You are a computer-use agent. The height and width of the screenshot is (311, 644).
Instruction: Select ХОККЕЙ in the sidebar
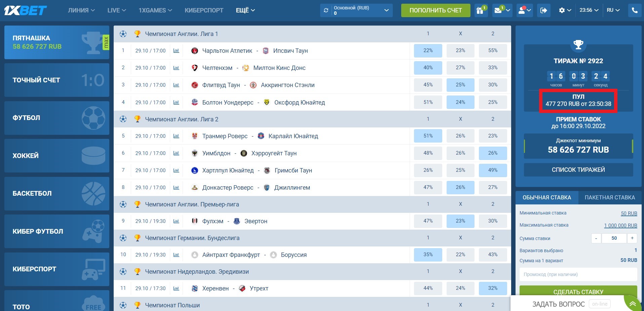[57, 156]
